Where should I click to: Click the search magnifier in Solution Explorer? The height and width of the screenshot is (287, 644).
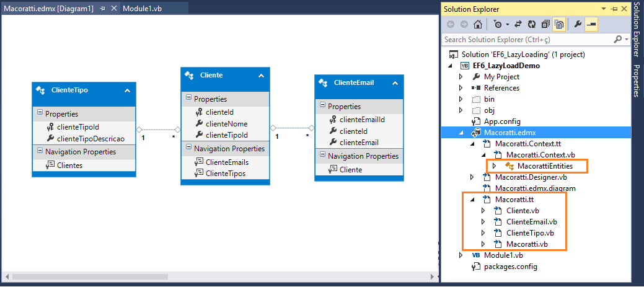[617, 40]
